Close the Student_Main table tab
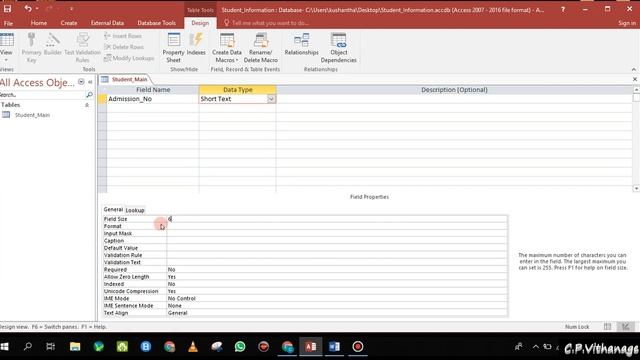This screenshot has height=360, width=640. [x=635, y=79]
